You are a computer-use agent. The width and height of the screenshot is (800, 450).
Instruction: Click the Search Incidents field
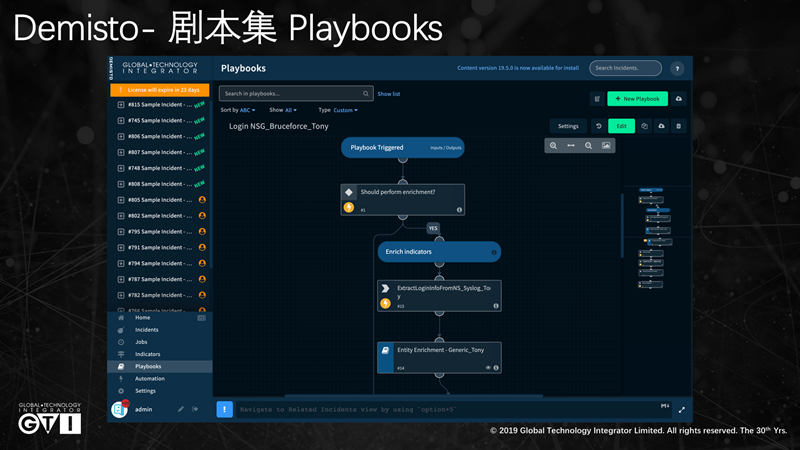pos(626,68)
